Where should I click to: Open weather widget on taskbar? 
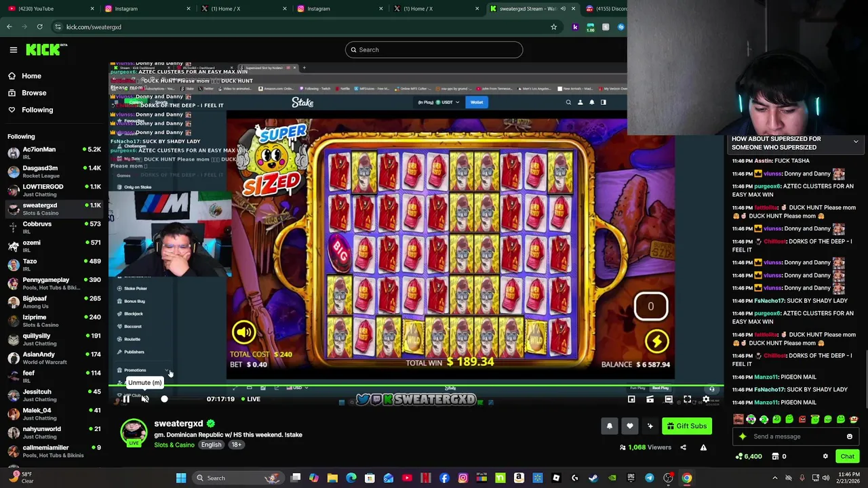[19, 479]
